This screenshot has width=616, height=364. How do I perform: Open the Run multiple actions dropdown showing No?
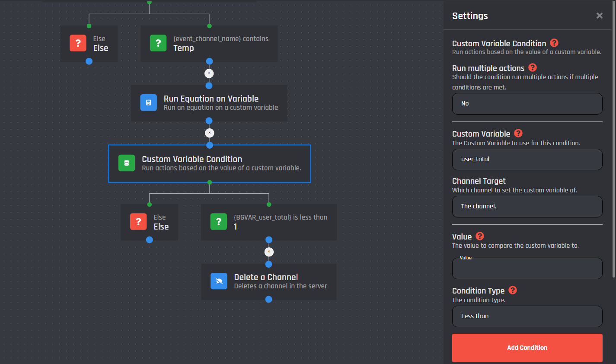pos(527,104)
